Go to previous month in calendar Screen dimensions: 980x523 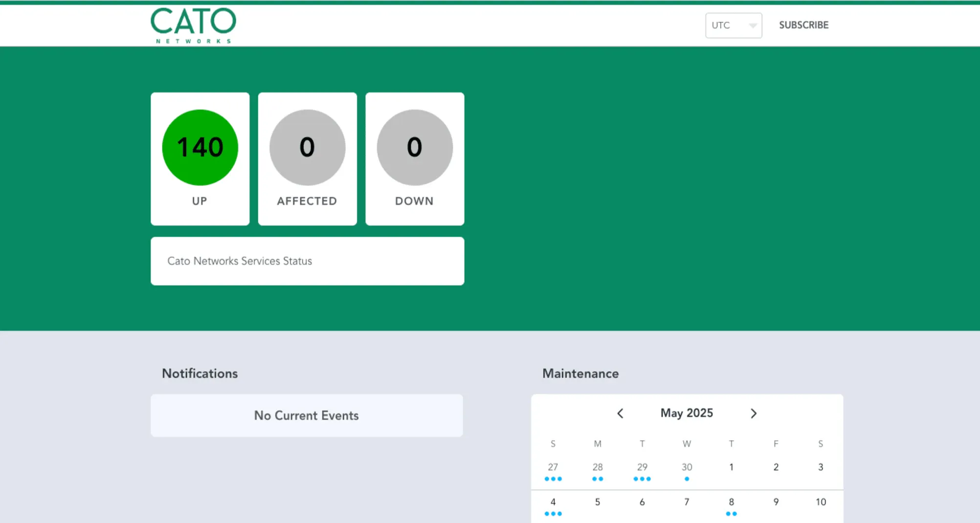620,413
